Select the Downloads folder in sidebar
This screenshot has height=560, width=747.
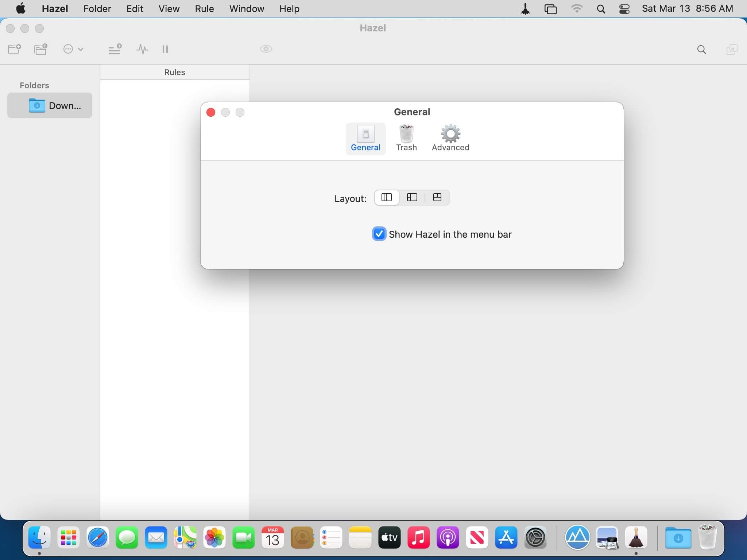click(50, 106)
